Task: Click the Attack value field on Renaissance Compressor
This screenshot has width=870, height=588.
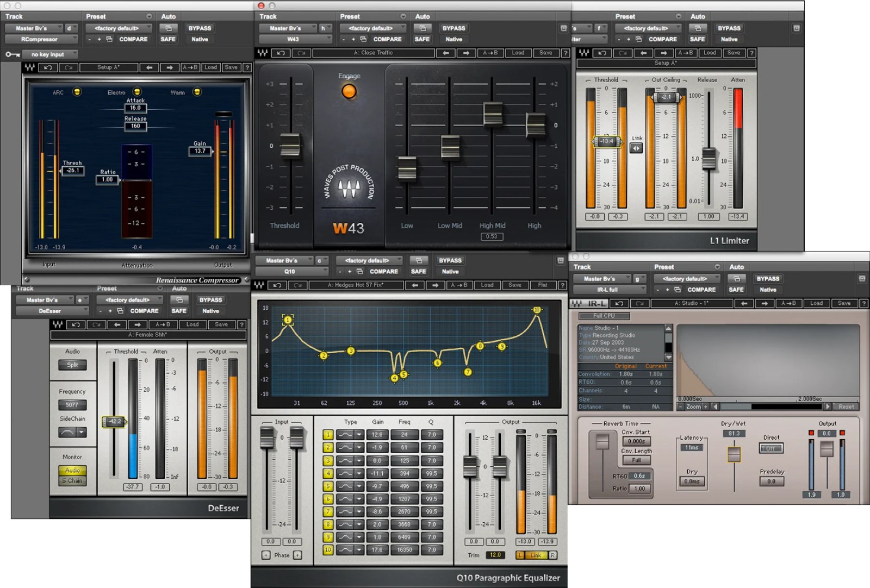Action: click(x=134, y=108)
